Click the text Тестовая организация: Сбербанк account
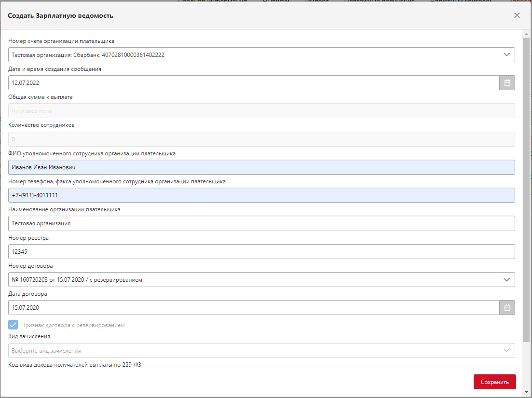The height and width of the screenshot is (398, 532). click(88, 55)
